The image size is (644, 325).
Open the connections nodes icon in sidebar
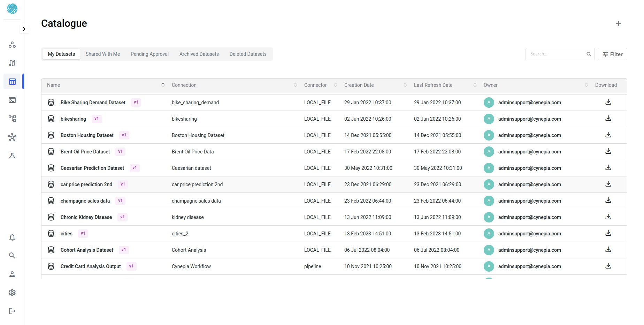(x=12, y=45)
